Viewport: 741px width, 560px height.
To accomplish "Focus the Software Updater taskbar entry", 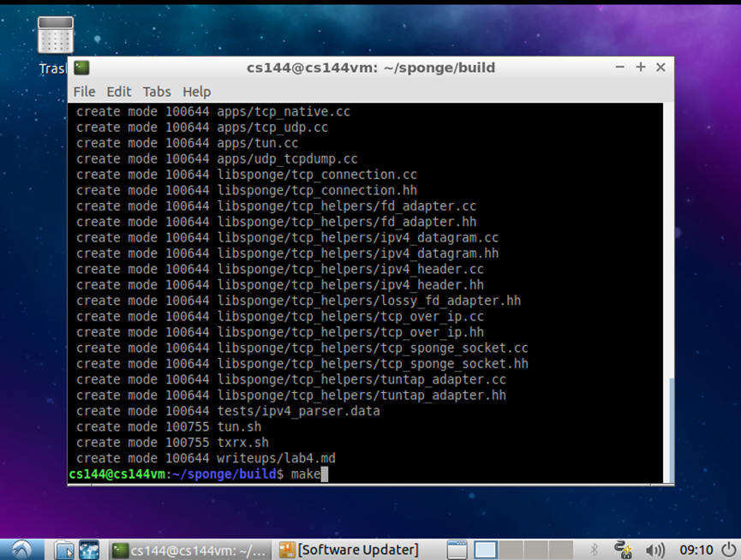I will pos(351,550).
